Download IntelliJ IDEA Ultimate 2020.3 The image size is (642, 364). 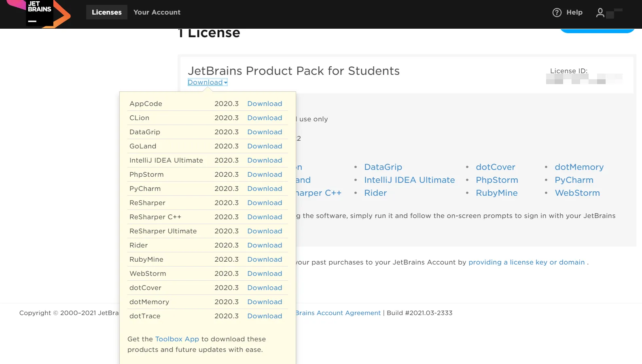(x=265, y=161)
